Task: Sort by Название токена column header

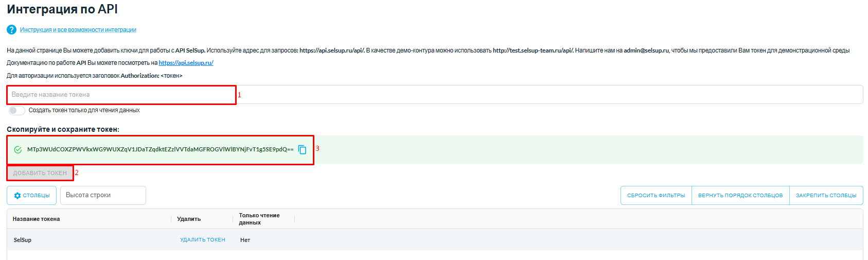Action: click(x=37, y=219)
